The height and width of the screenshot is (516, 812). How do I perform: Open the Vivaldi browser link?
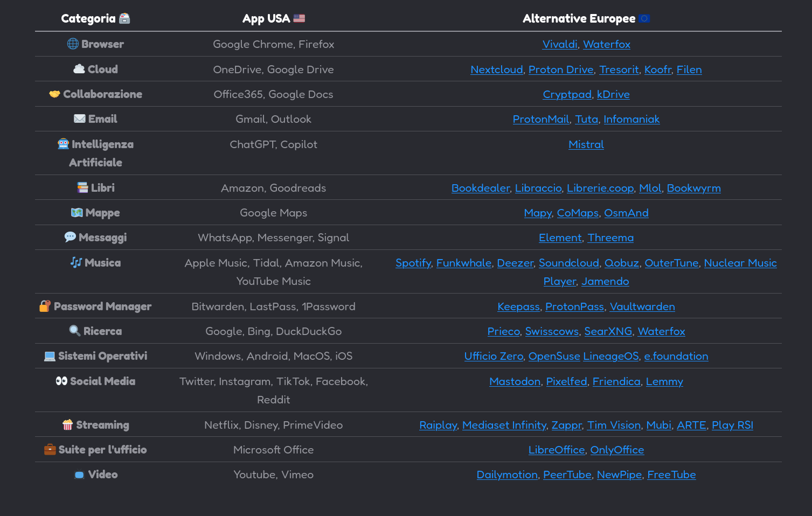click(x=560, y=44)
